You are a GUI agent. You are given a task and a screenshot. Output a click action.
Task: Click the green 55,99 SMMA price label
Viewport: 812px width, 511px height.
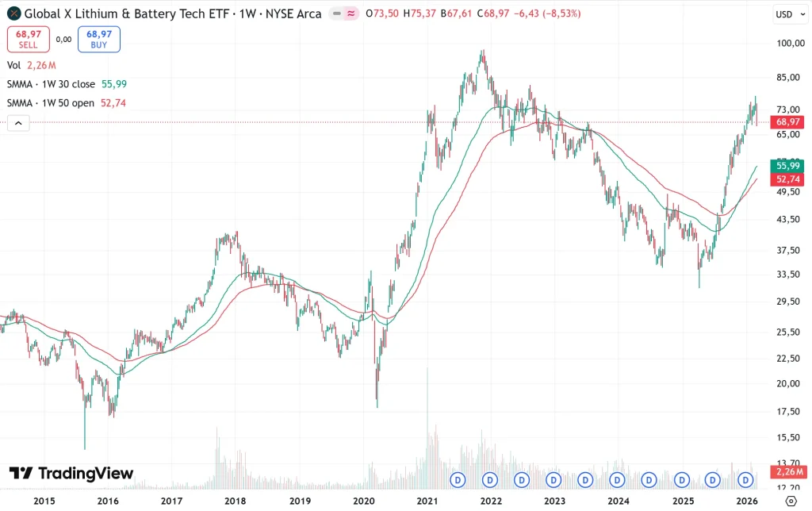click(787, 166)
